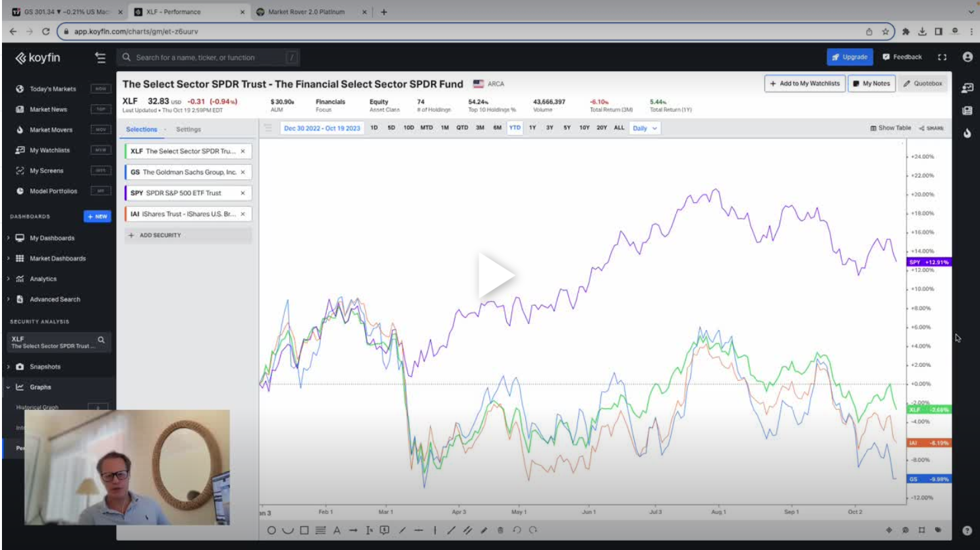Select the rectangle drawing tool
980x550 pixels.
point(303,530)
